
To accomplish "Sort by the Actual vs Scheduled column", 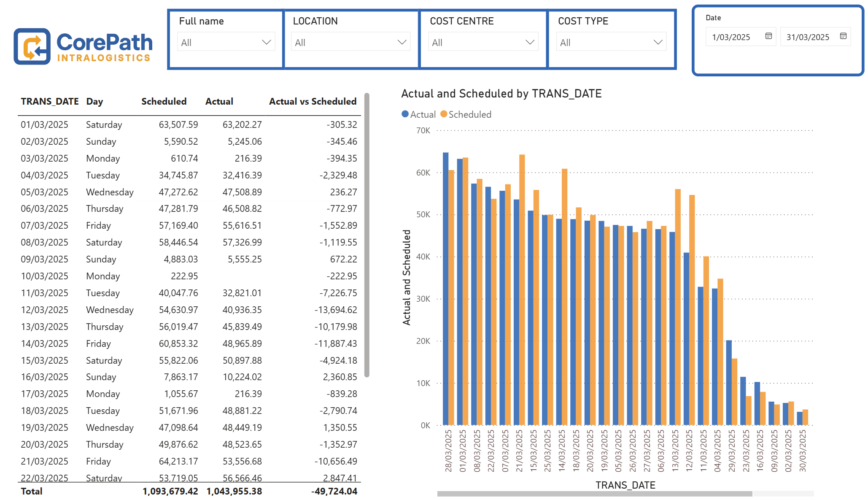I will click(313, 101).
